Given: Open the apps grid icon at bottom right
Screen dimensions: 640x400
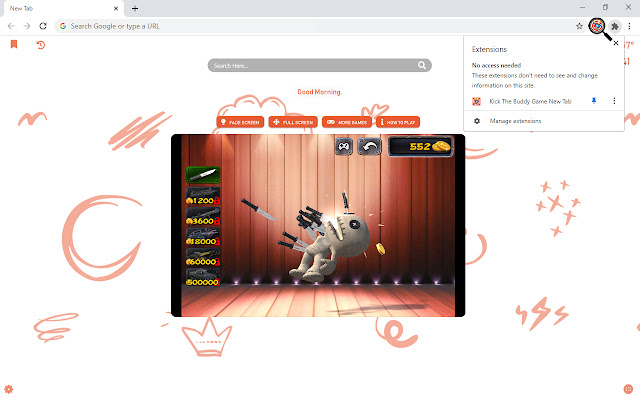Looking at the screenshot, I should click(x=628, y=389).
